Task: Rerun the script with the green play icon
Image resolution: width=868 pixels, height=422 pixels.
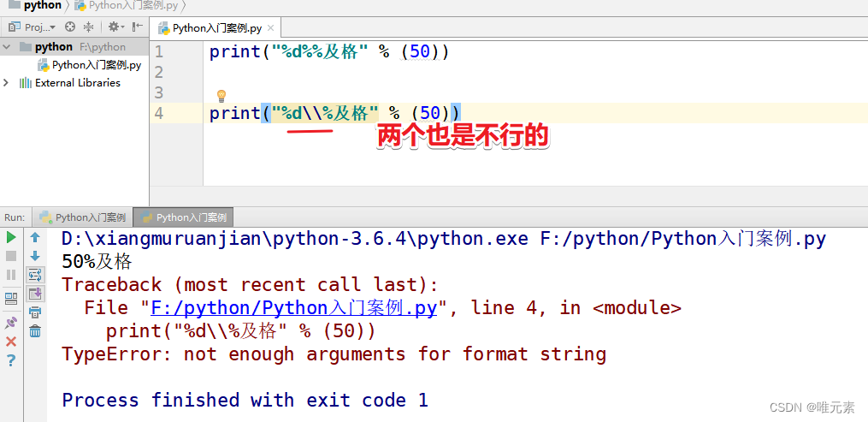Action: pos(11,238)
